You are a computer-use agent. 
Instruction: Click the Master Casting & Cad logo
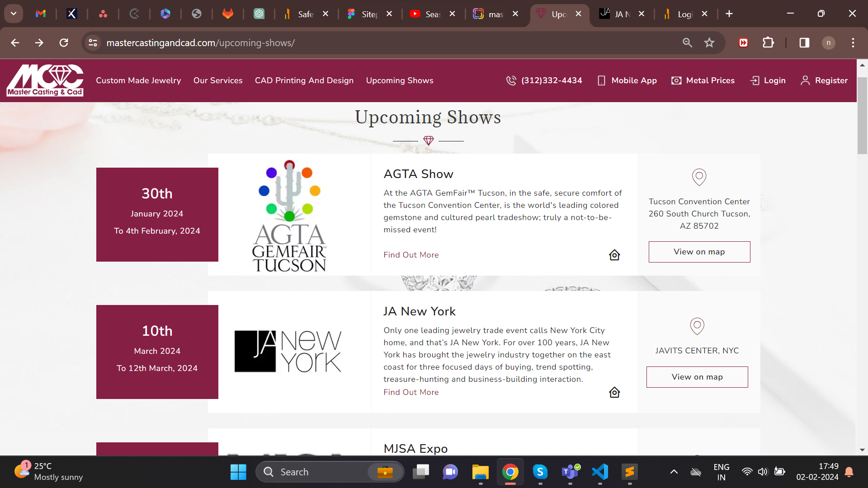(45, 80)
